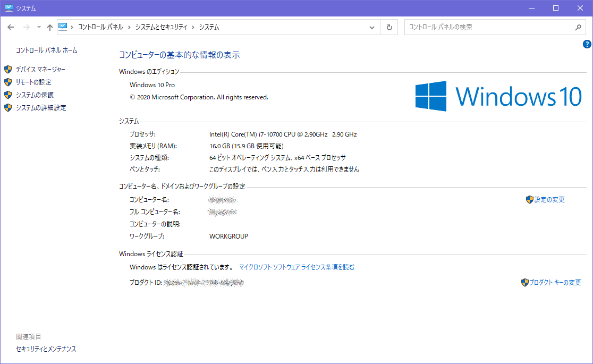This screenshot has height=364, width=593.
Task: Close the システム window
Action: [x=580, y=8]
